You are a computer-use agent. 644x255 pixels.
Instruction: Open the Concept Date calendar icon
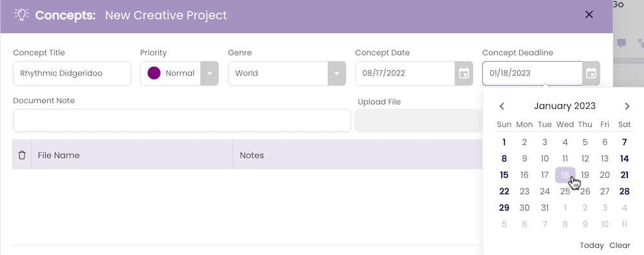tap(464, 73)
